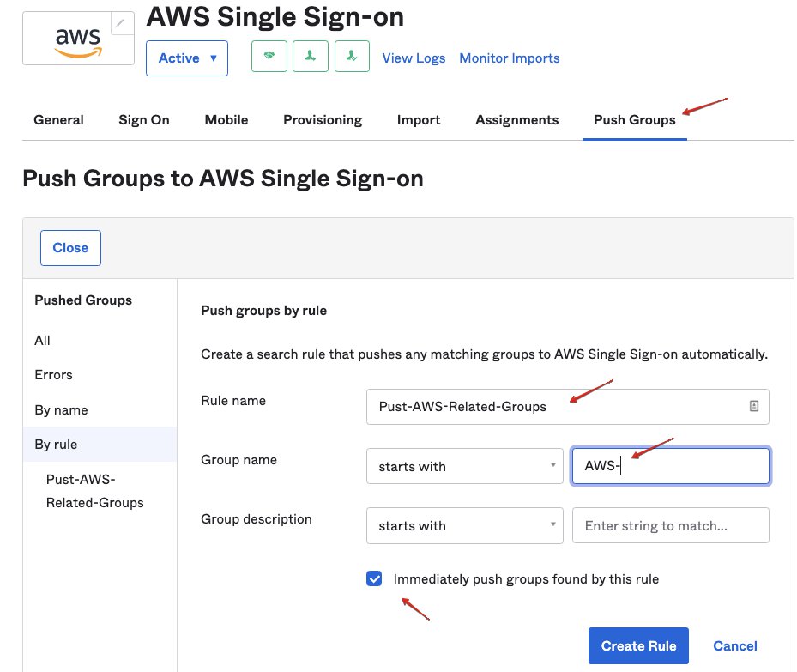
Task: Click the Group description string input field
Action: [670, 525]
